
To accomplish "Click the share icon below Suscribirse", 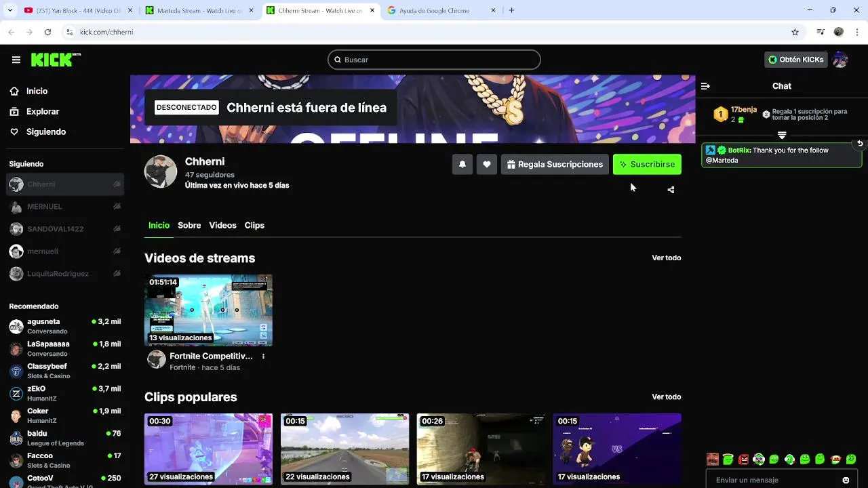I will [x=671, y=190].
